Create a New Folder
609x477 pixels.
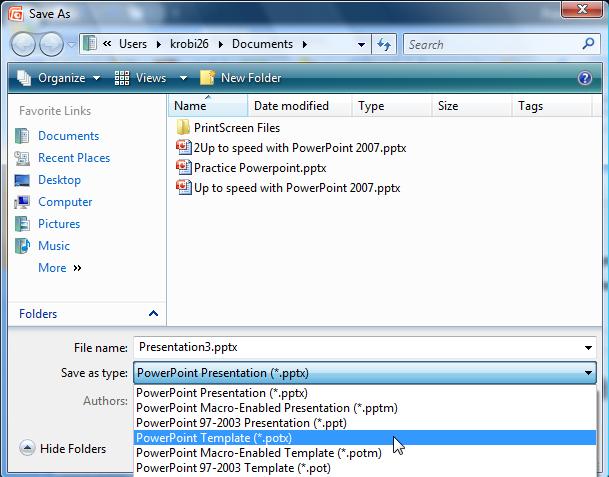240,78
